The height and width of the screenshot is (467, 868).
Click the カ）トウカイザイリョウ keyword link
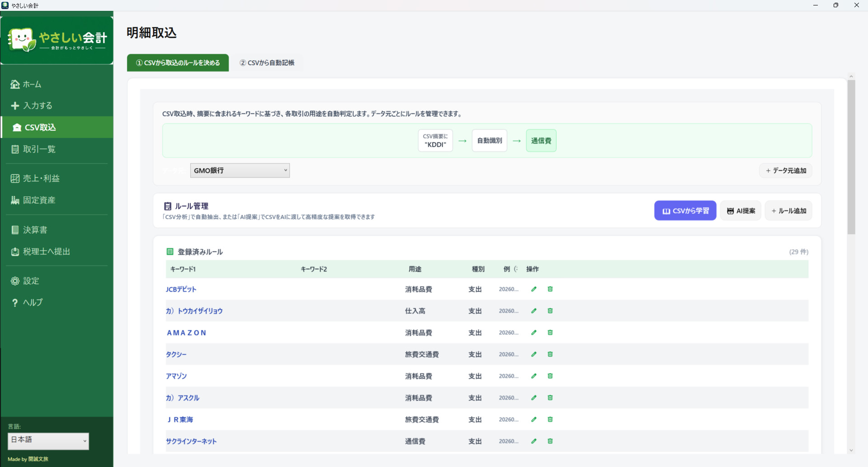tap(194, 311)
